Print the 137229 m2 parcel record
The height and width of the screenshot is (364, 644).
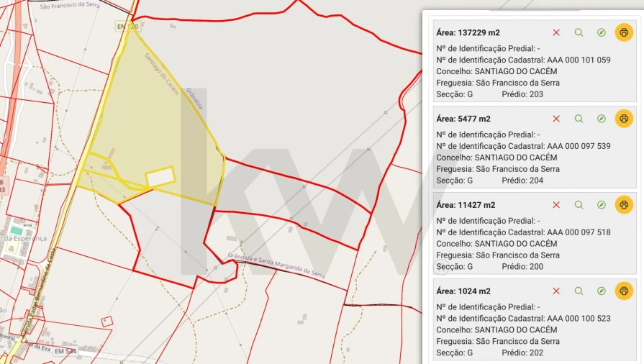pyautogui.click(x=624, y=32)
